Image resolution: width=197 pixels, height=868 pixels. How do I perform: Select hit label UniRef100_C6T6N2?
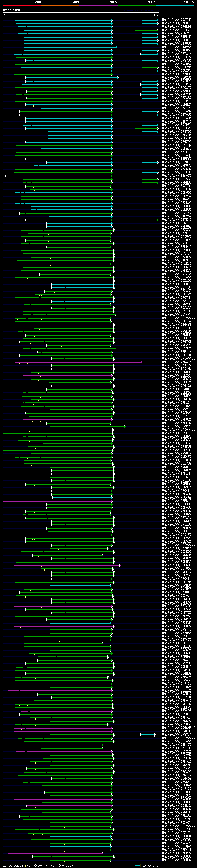pos(177,111)
